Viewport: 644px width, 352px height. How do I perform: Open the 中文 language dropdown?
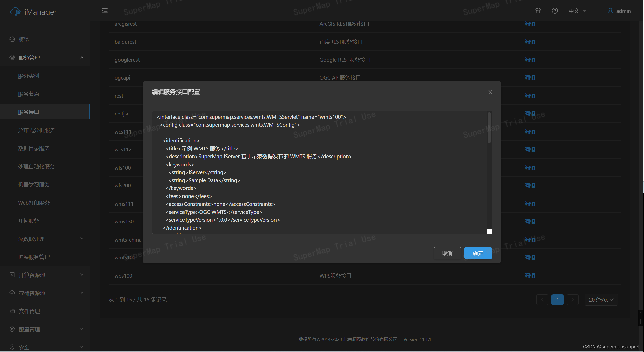[x=577, y=11]
